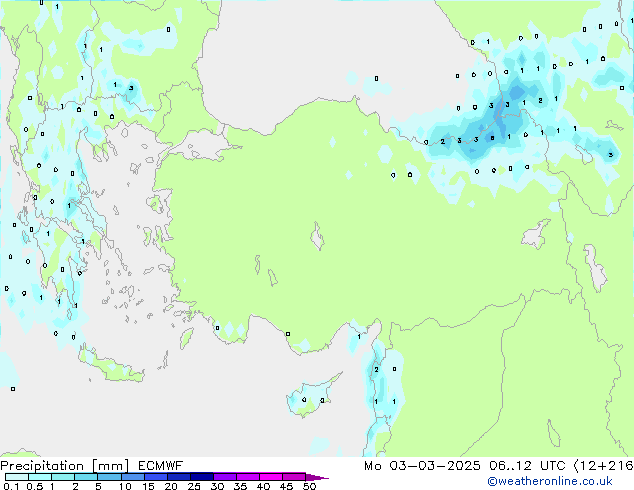Click the legend label '35'

pyautogui.click(x=240, y=486)
